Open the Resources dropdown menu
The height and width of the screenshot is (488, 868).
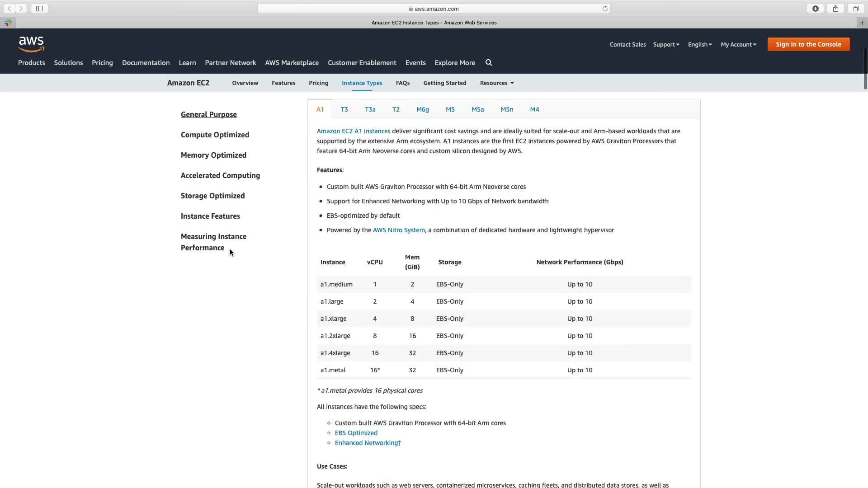coord(496,83)
